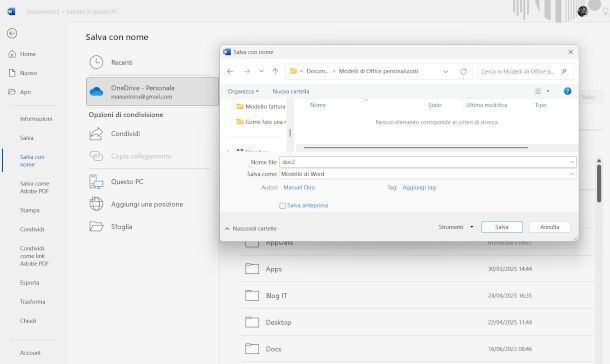Open the Apps folder in Word list
Image resolution: width=610 pixels, height=364 pixels.
click(417, 269)
